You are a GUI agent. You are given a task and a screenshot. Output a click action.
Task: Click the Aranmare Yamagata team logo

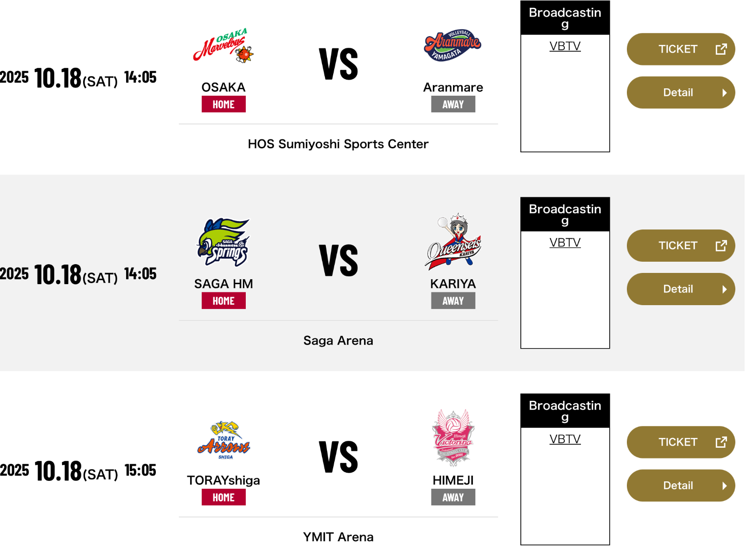click(453, 45)
